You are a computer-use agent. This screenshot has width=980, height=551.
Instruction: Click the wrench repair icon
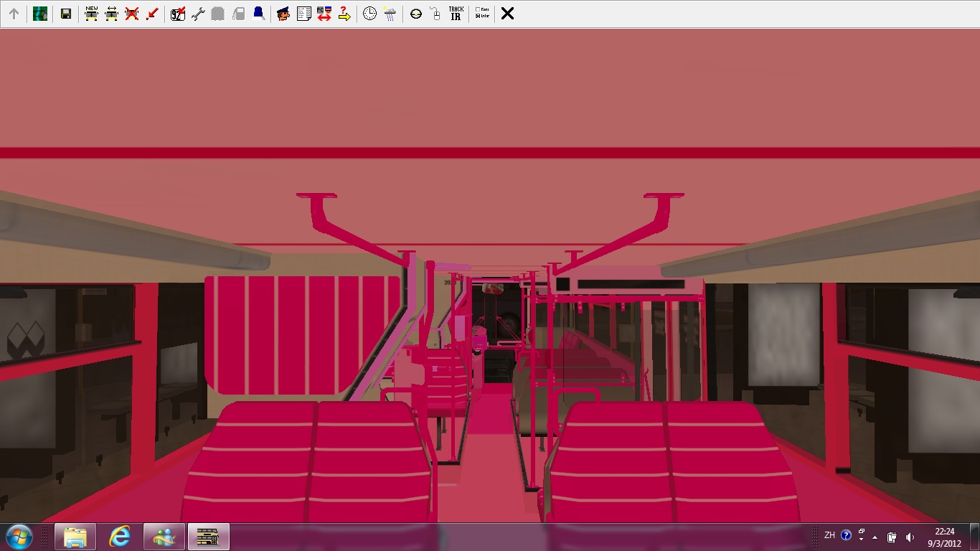click(x=198, y=14)
